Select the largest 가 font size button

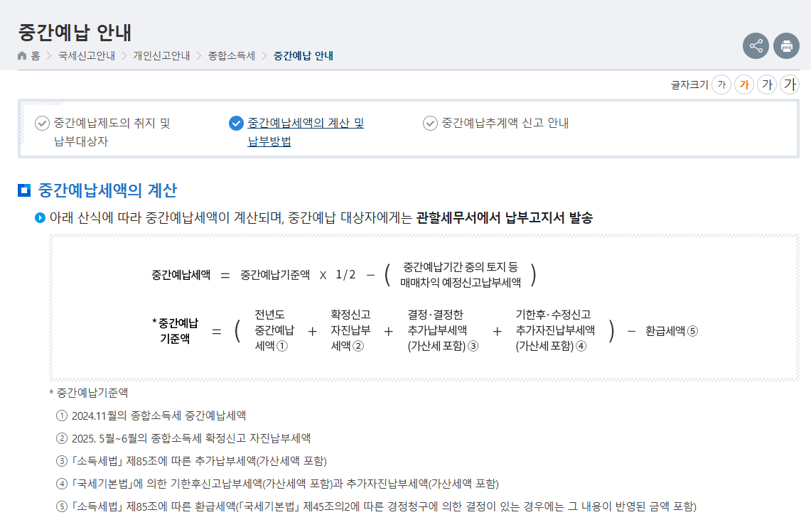click(x=789, y=84)
